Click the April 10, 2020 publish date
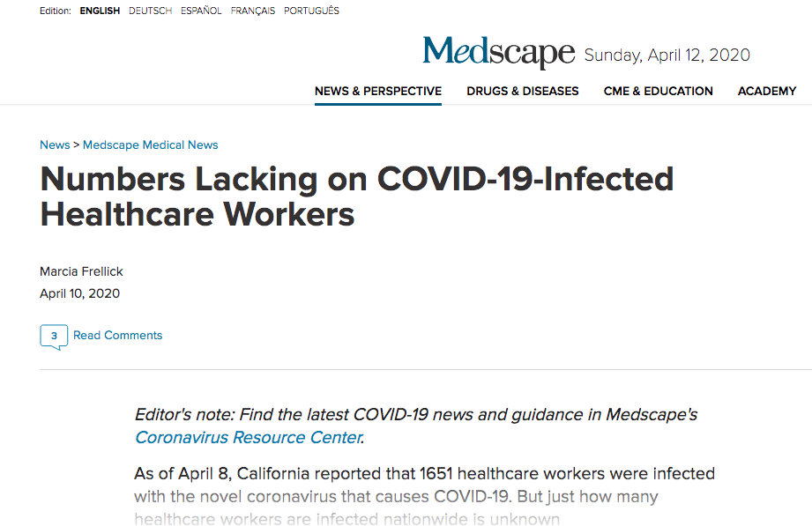The width and height of the screenshot is (812, 526). 79,293
